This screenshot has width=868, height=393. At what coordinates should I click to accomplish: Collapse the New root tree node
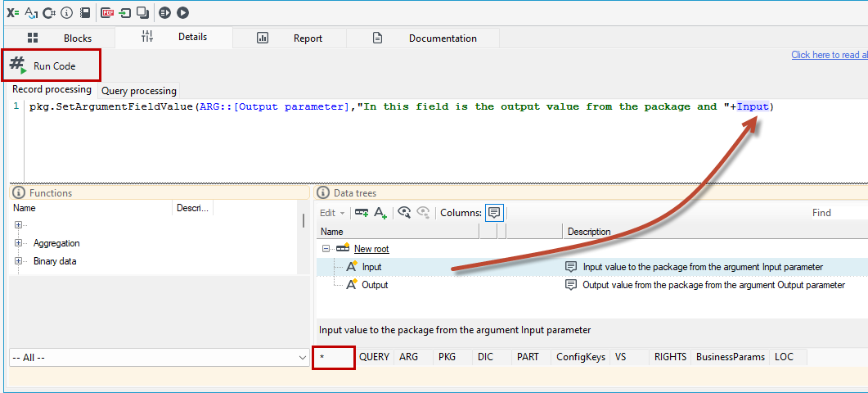coord(326,249)
